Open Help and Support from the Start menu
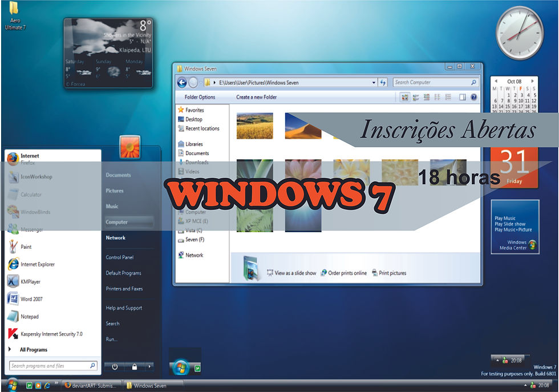Screen dimensions: 559x392 coord(124,308)
